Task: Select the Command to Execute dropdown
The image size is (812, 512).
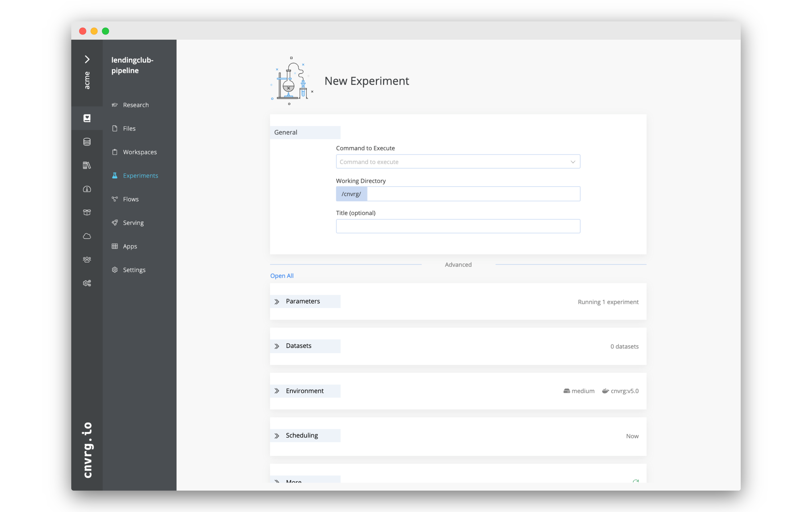Action: [458, 161]
